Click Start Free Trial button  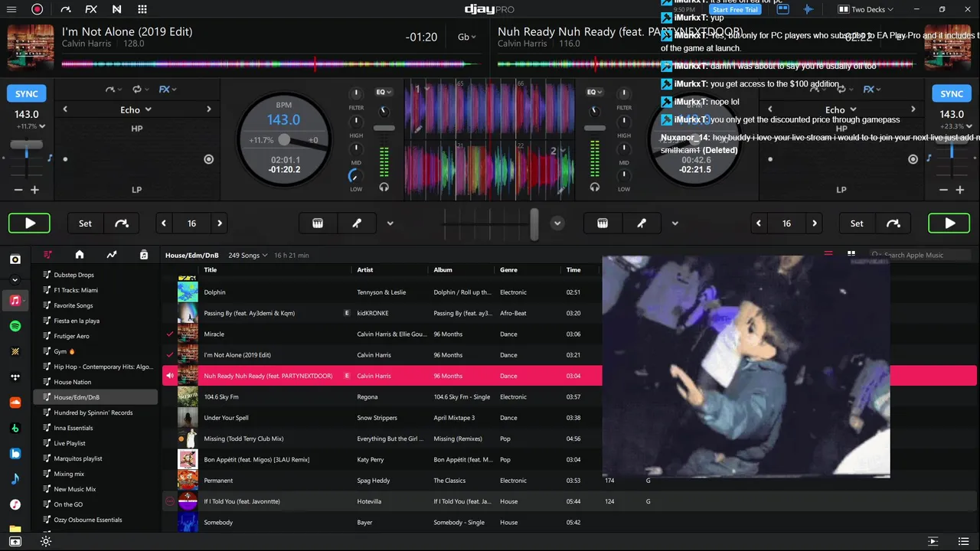(735, 10)
